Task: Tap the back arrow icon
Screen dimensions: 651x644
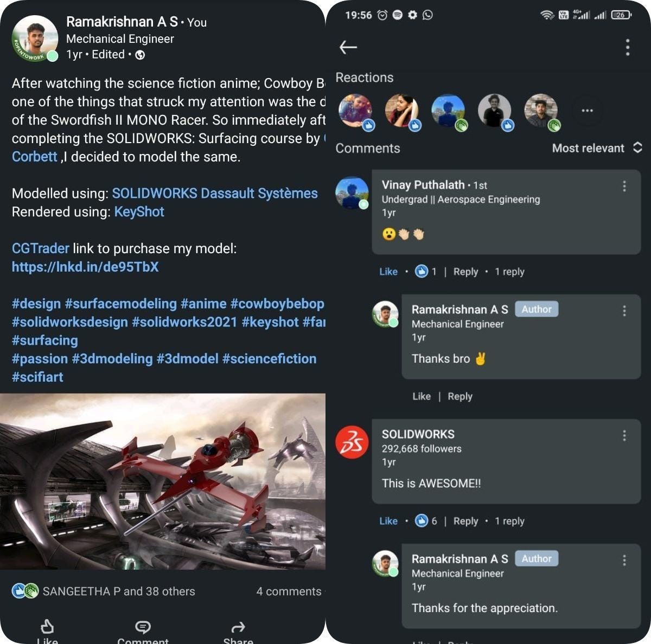Action: 348,47
